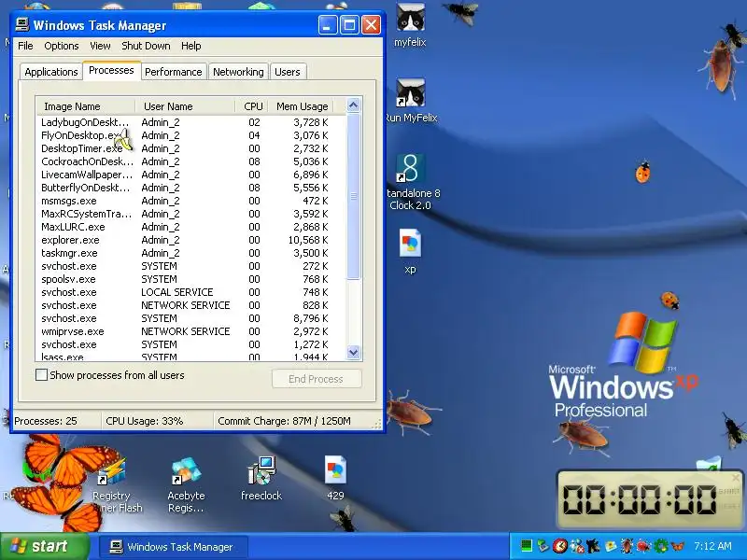Click the process list scrollbar thumb
Screen dimensions: 747x560
(354, 196)
